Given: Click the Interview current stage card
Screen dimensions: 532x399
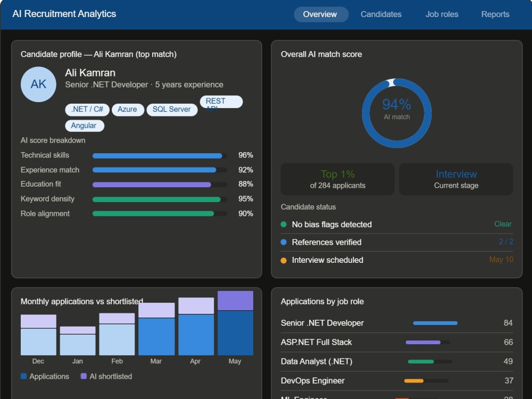Looking at the screenshot, I should 456,179.
